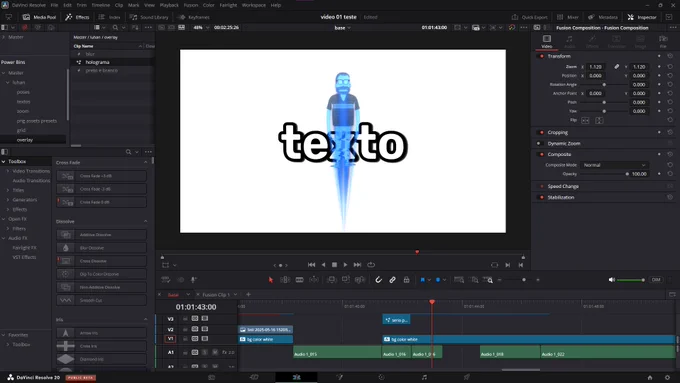Switch to Inspector File tab
Viewport: 680px width, 383px height.
(663, 42)
